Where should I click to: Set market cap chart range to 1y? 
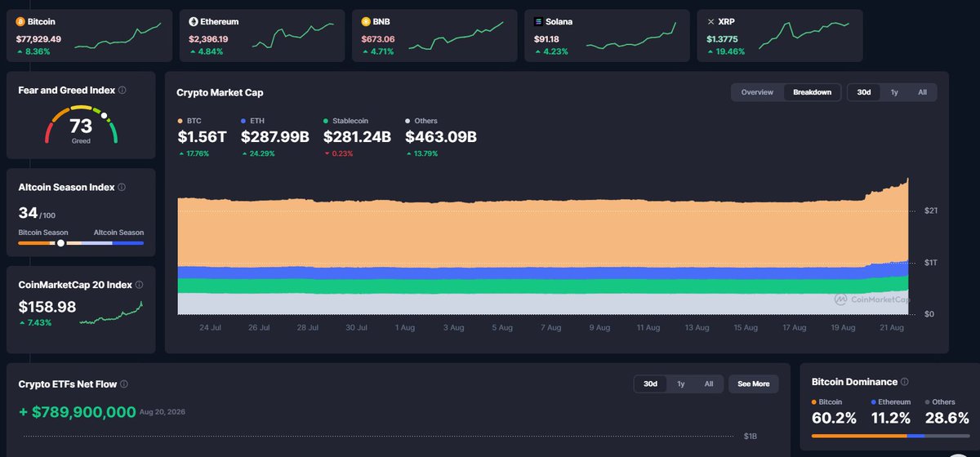coord(894,92)
